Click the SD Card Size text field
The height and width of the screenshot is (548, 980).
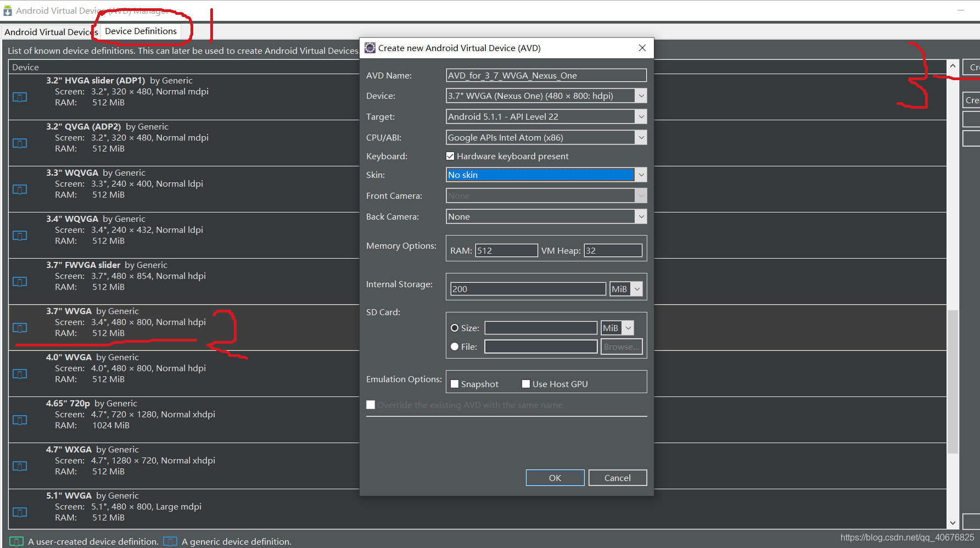(541, 328)
